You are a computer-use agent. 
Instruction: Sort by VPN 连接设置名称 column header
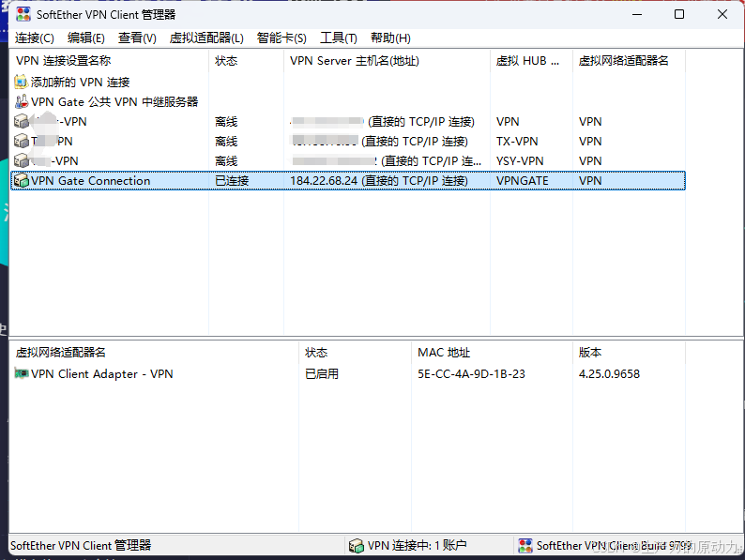click(x=109, y=61)
